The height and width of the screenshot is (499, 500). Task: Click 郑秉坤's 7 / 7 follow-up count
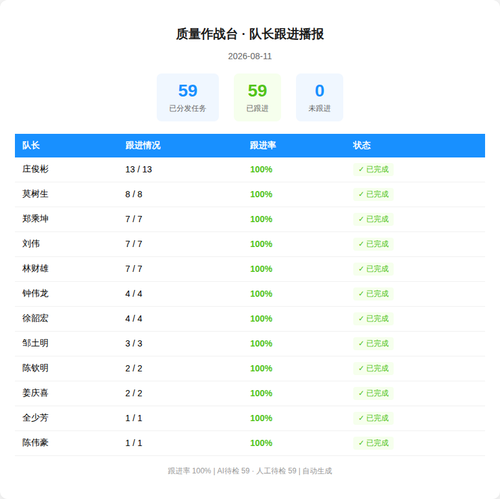tap(134, 219)
